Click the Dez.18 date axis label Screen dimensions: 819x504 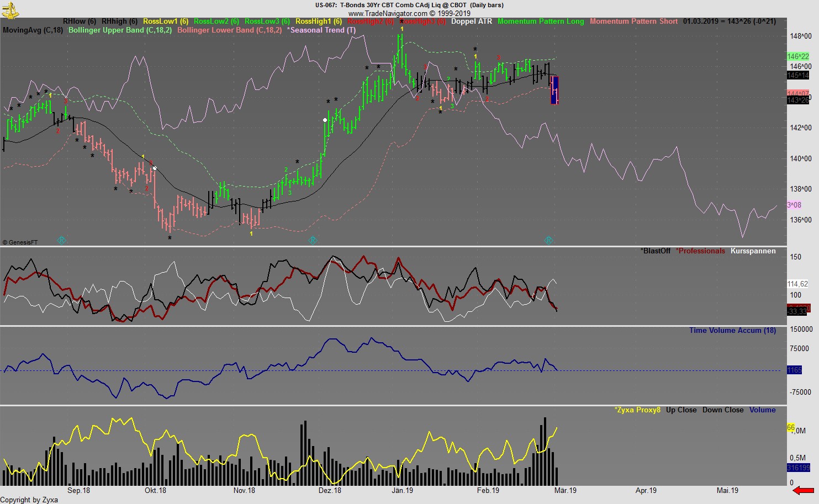tap(330, 491)
